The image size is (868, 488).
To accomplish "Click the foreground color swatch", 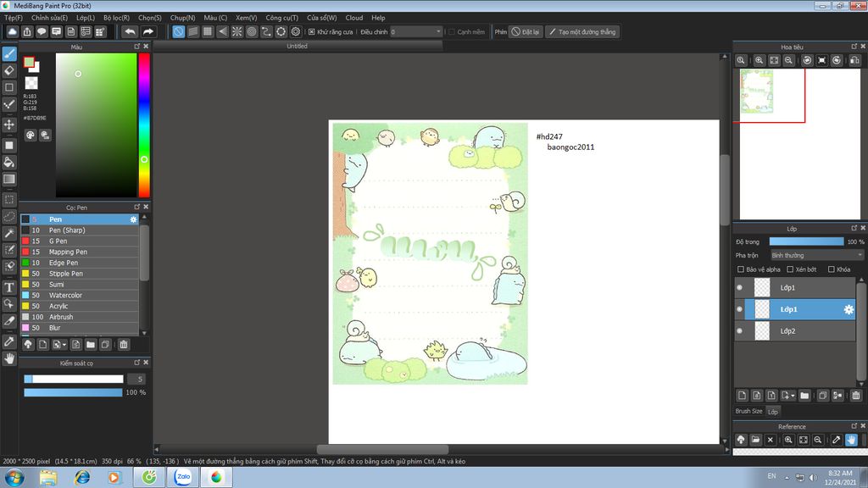I will click(x=29, y=63).
